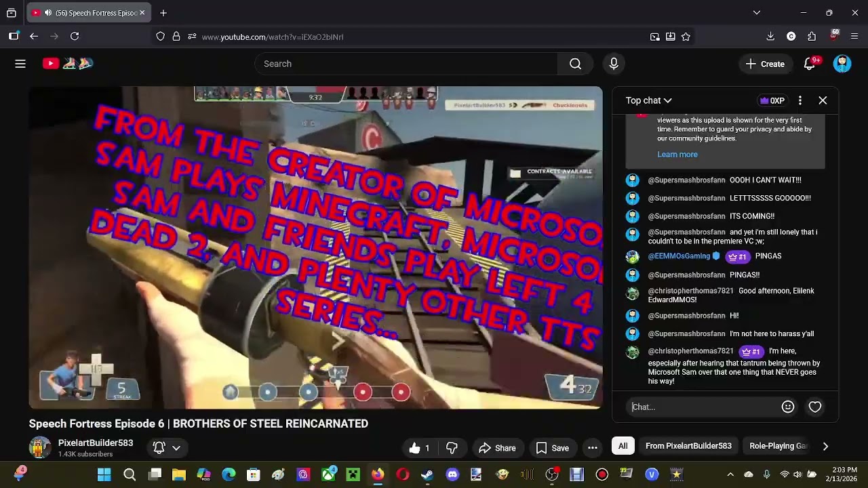The image size is (868, 488).
Task: Open the list all tabs chevron
Action: click(x=757, y=13)
